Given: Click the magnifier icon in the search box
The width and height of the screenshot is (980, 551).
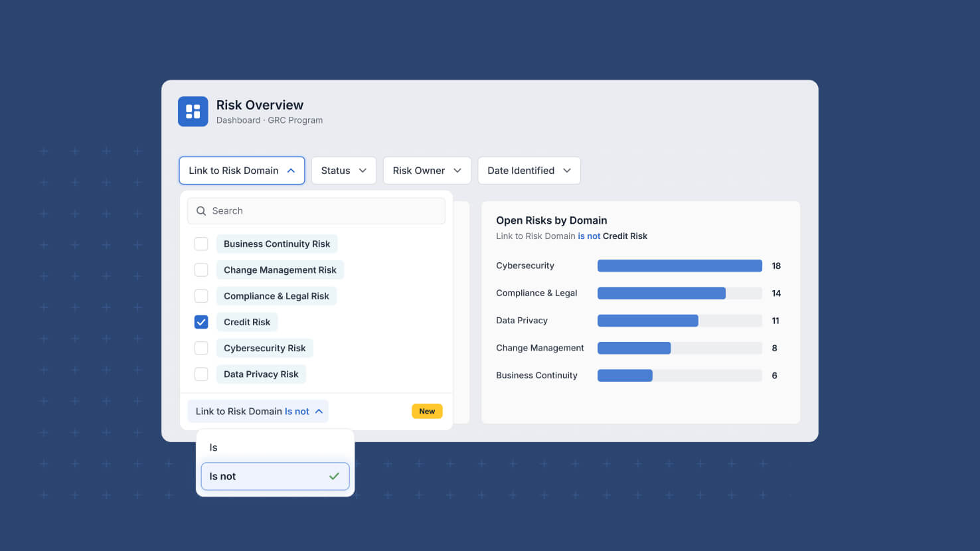Looking at the screenshot, I should (201, 211).
